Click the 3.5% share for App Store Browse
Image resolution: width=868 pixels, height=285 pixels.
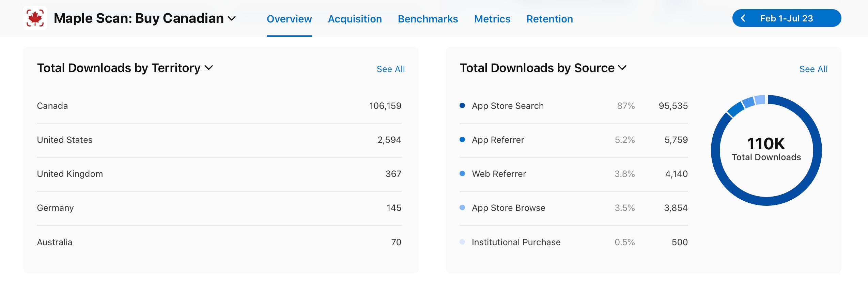(625, 208)
